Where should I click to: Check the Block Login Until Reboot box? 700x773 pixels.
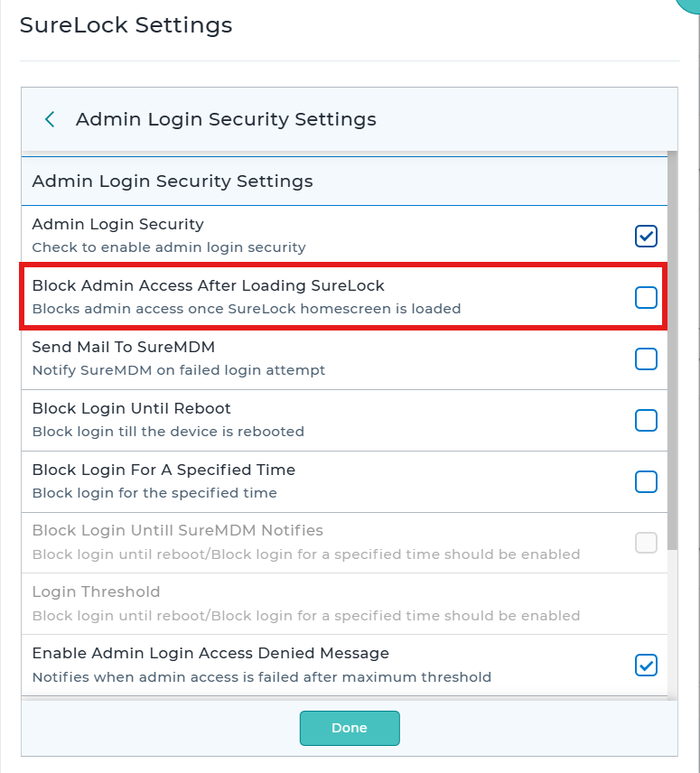pyautogui.click(x=646, y=421)
